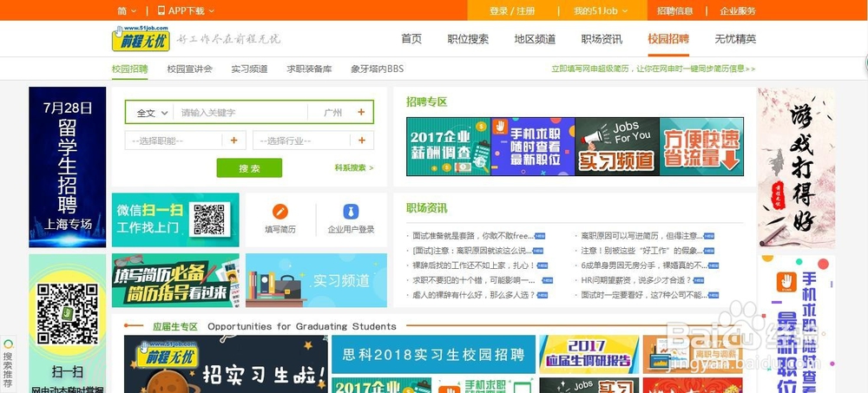Screen dimensions: 868x393
Task: Switch to 校园宣讲会 sub-tab
Action: (x=190, y=69)
